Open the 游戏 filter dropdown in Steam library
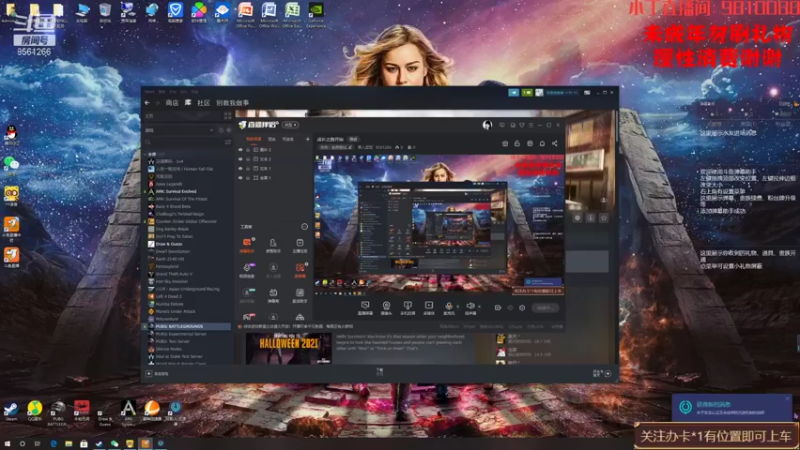Viewport: 800px width, 450px height. 179,131
